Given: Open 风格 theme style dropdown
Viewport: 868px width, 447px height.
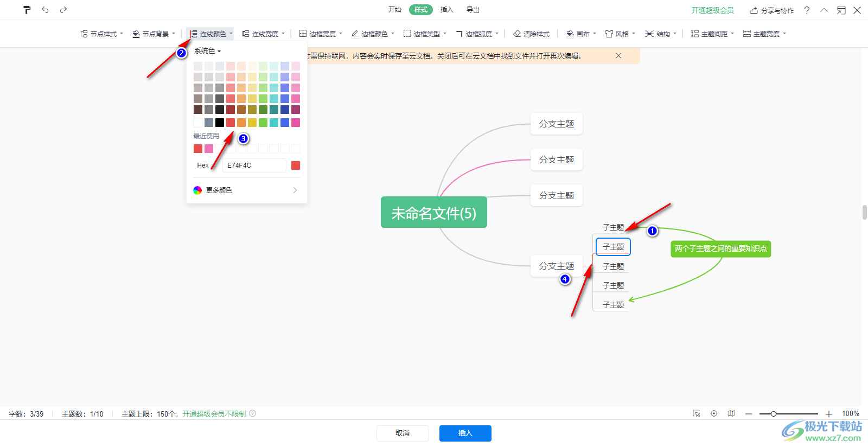Looking at the screenshot, I should (x=620, y=34).
